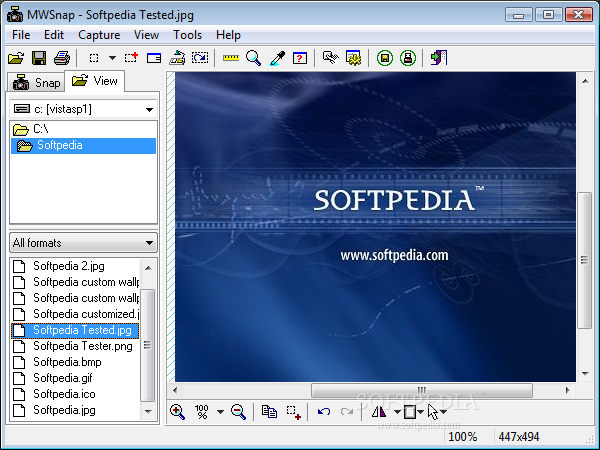Select file Softpedia.gif
600x450 pixels.
pyautogui.click(x=75, y=378)
